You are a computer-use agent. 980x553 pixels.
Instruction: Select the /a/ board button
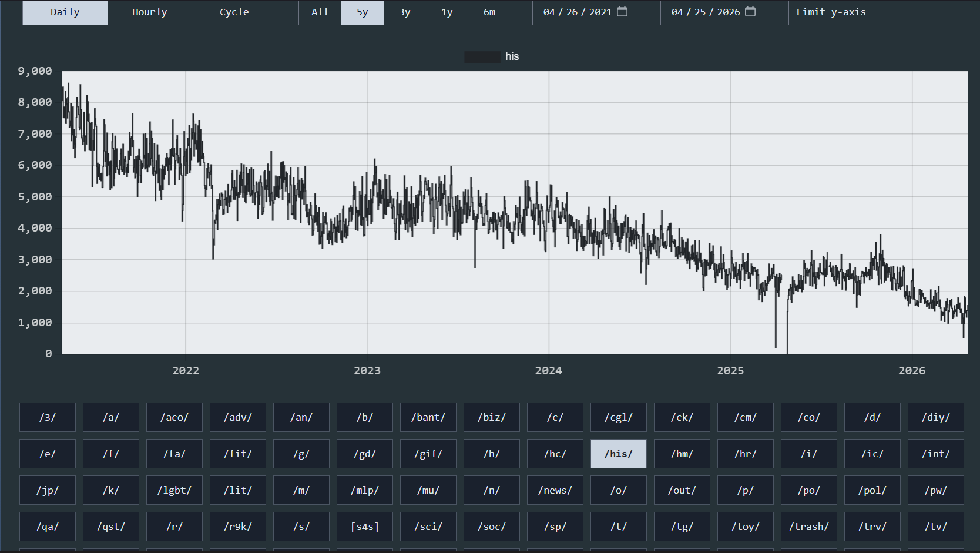coord(111,417)
